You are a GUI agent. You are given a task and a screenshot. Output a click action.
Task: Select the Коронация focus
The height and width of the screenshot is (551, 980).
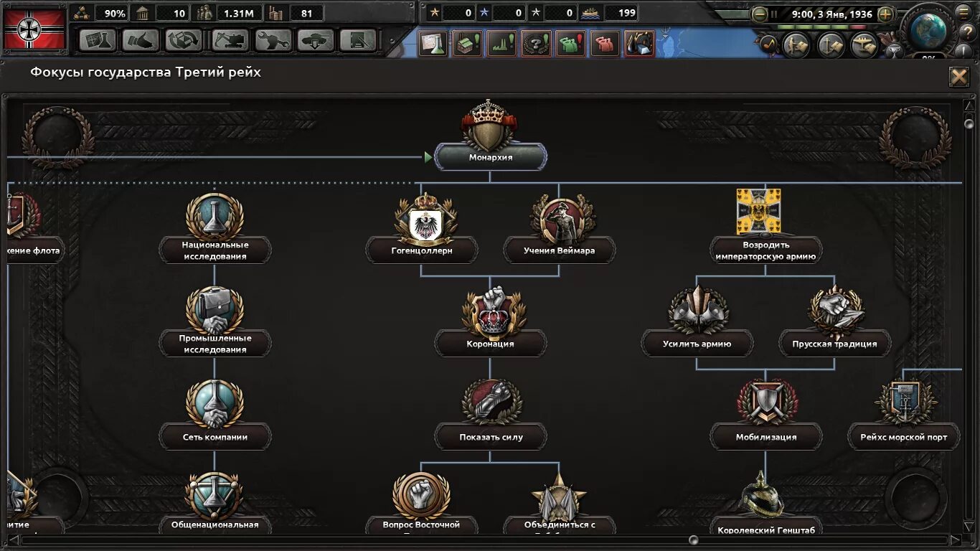point(491,344)
